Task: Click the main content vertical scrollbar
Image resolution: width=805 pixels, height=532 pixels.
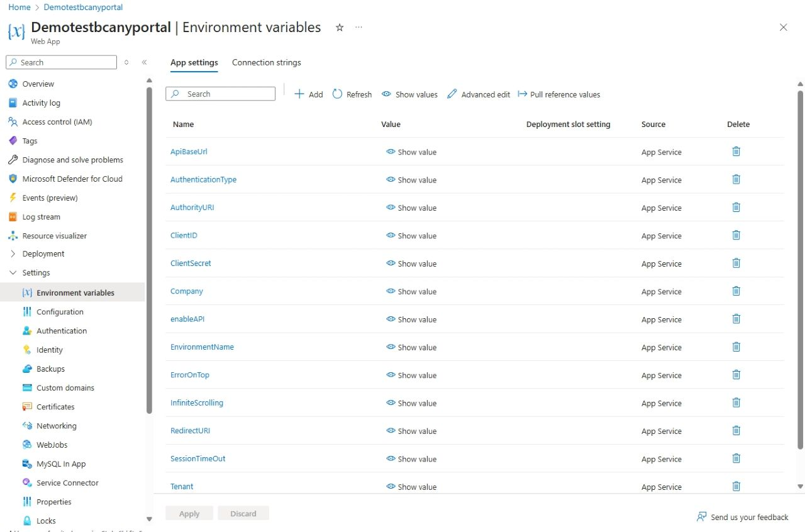Action: tap(800, 270)
